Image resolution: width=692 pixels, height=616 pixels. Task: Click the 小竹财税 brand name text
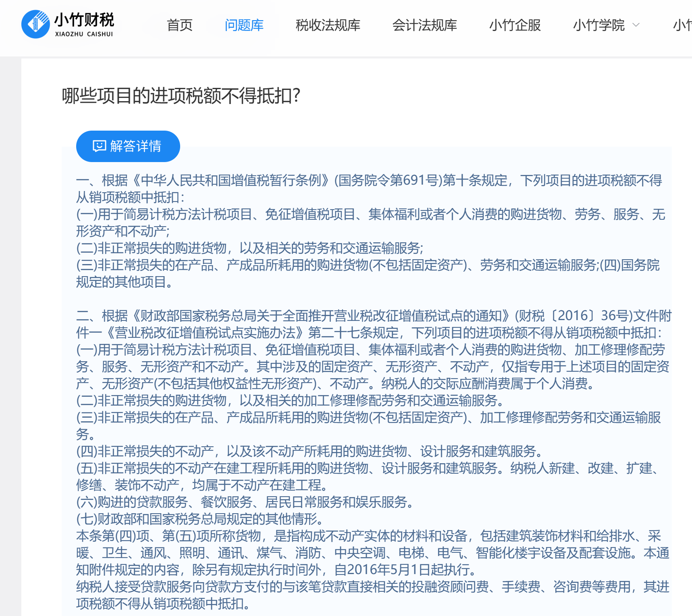(84, 19)
